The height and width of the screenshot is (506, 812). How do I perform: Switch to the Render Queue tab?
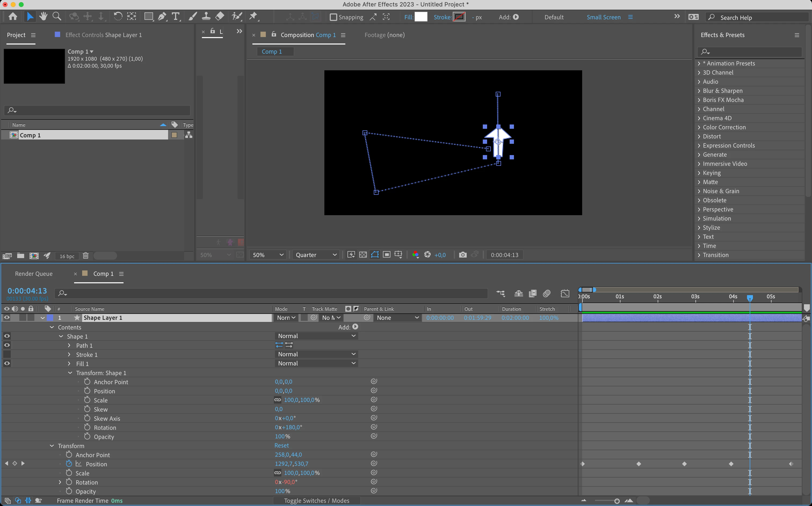pyautogui.click(x=34, y=273)
